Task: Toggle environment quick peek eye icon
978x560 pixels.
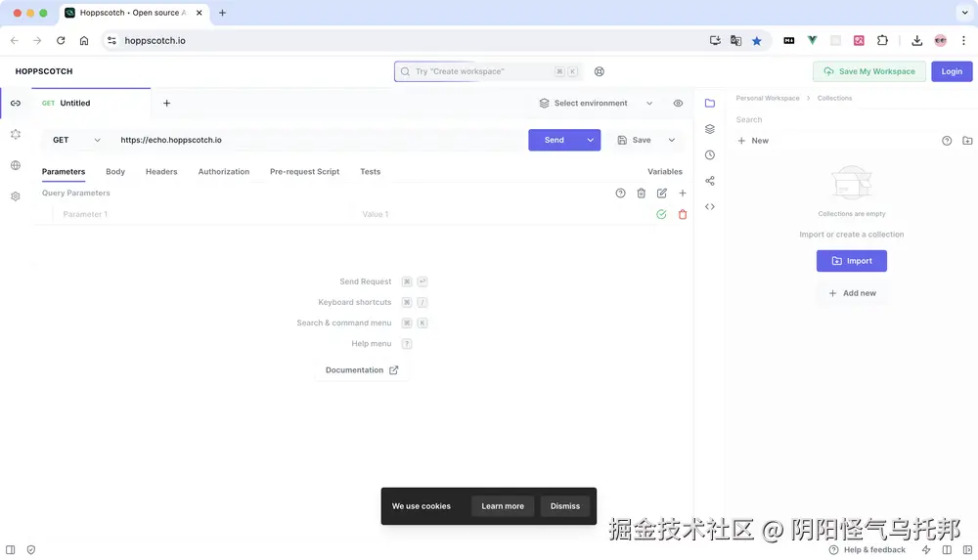Action: click(678, 104)
